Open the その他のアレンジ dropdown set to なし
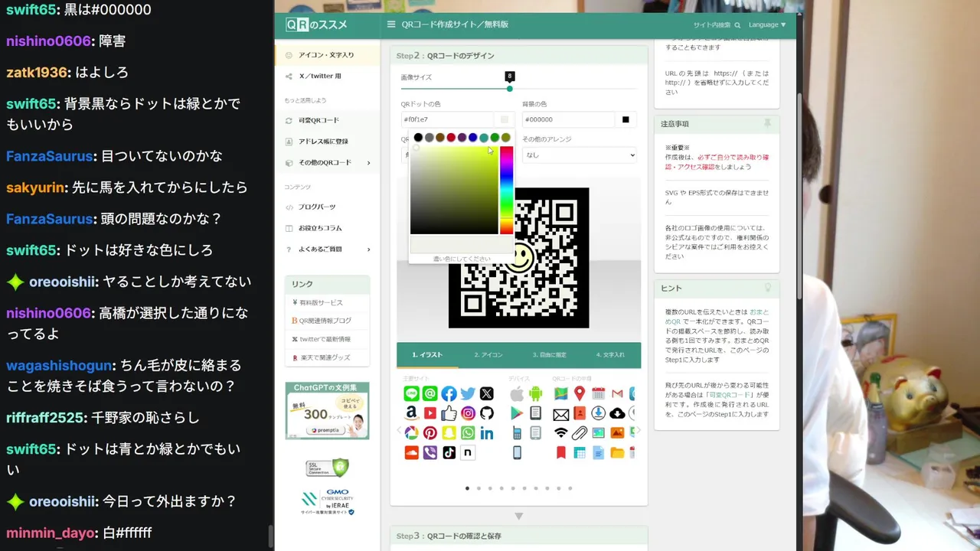Image resolution: width=980 pixels, height=551 pixels. [x=580, y=155]
